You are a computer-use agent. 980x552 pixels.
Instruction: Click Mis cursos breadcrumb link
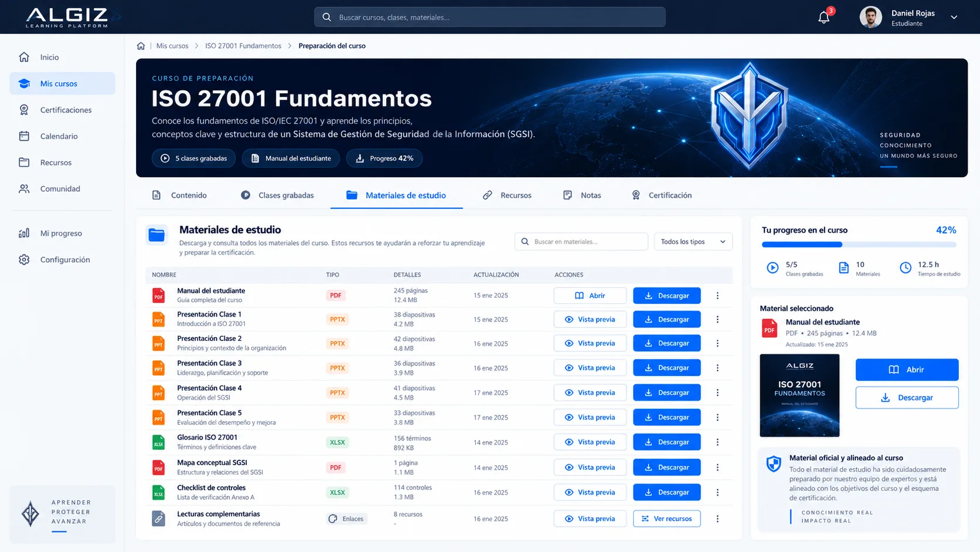click(172, 46)
